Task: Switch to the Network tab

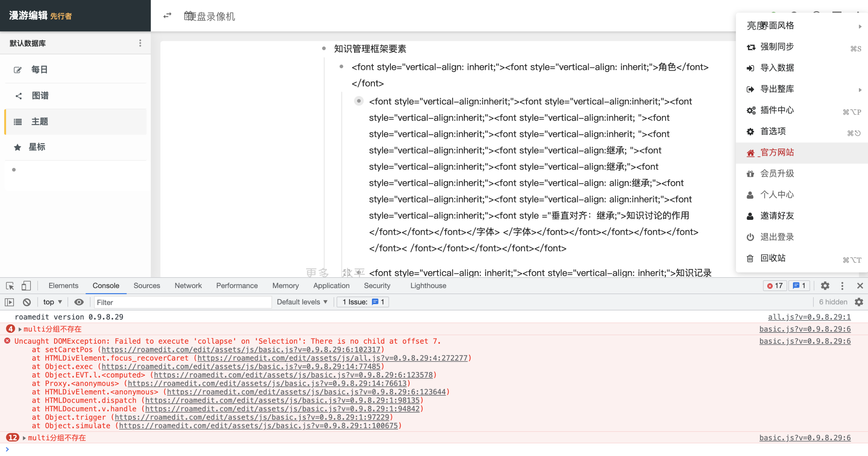Action: 188,285
